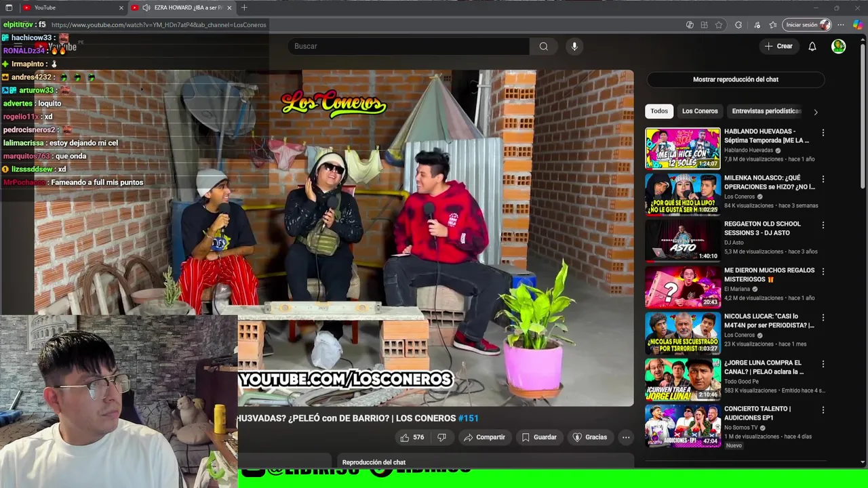Image resolution: width=868 pixels, height=488 pixels.
Task: Open YouTube notifications bell
Action: coord(812,46)
